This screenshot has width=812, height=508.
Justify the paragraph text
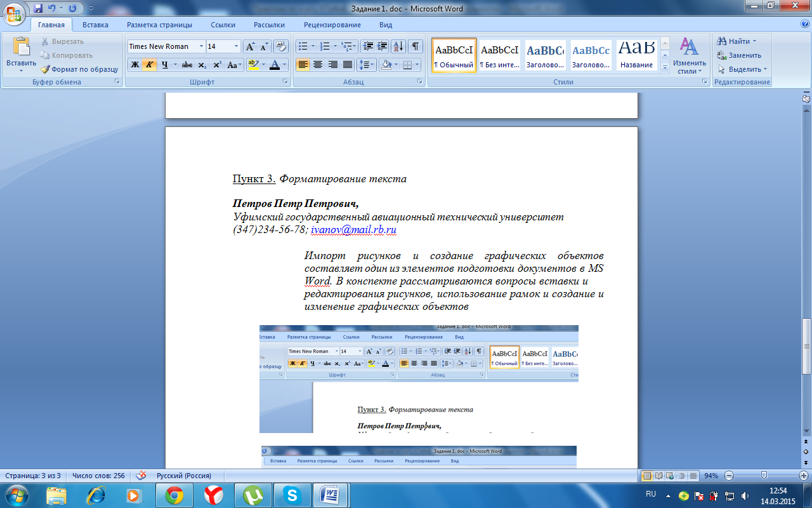tap(348, 65)
